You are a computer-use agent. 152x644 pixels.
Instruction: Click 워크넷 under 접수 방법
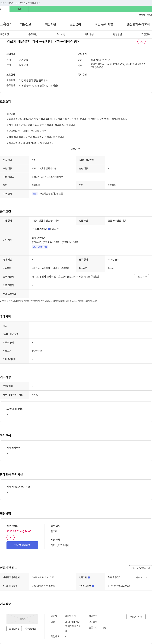54,531
